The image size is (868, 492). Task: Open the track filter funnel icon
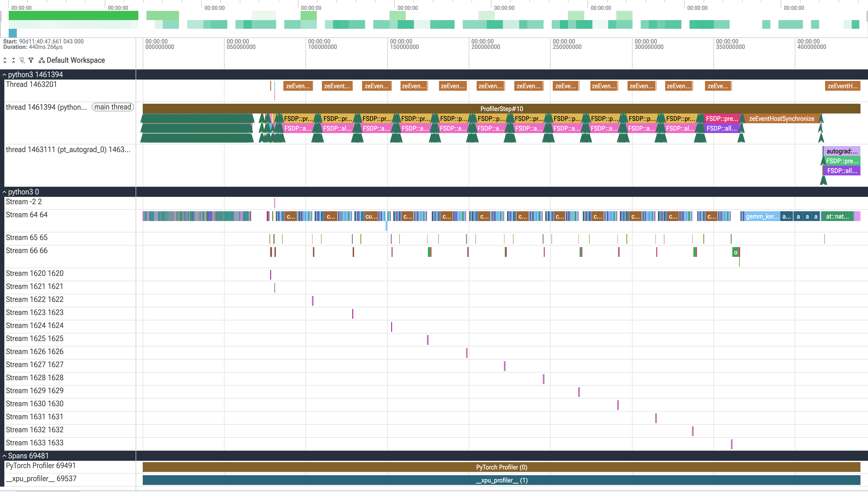[x=31, y=60]
